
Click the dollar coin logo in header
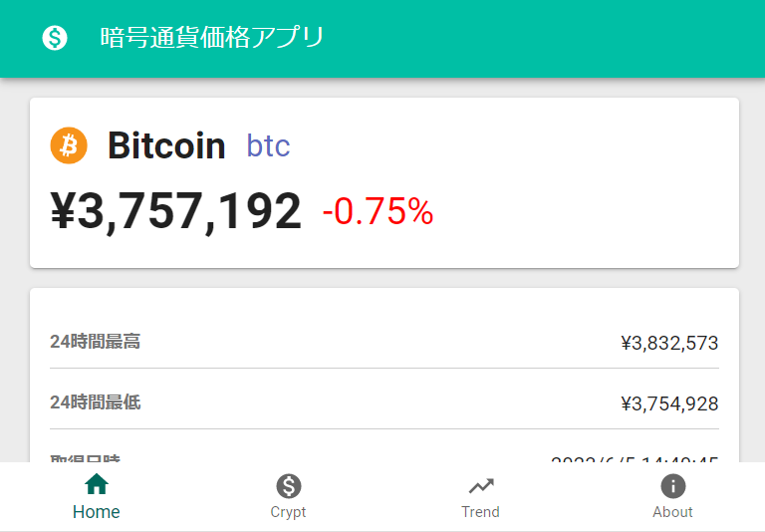click(55, 38)
